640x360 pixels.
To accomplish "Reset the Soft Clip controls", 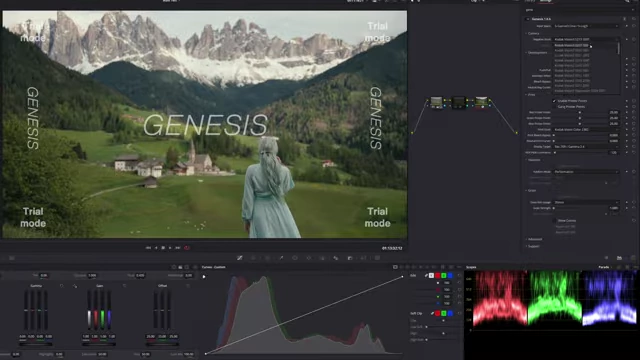I will pos(459,313).
